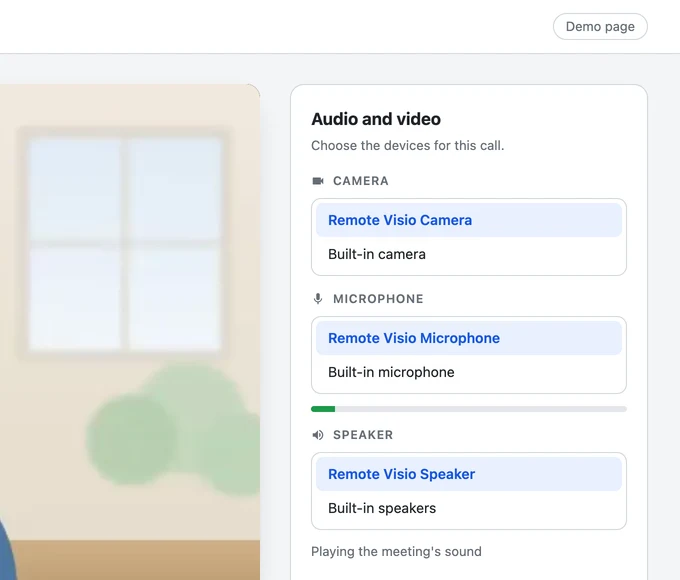Open the Demo page button
Screen dimensions: 680x580
[x=600, y=26]
